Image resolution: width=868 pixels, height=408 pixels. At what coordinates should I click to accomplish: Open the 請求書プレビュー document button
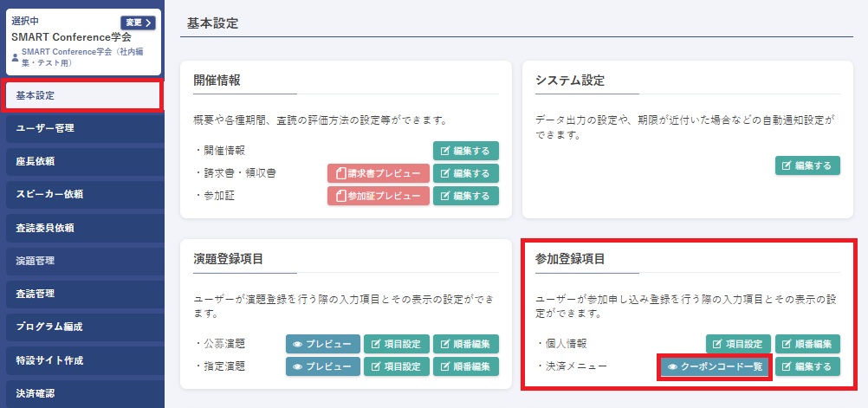point(379,173)
